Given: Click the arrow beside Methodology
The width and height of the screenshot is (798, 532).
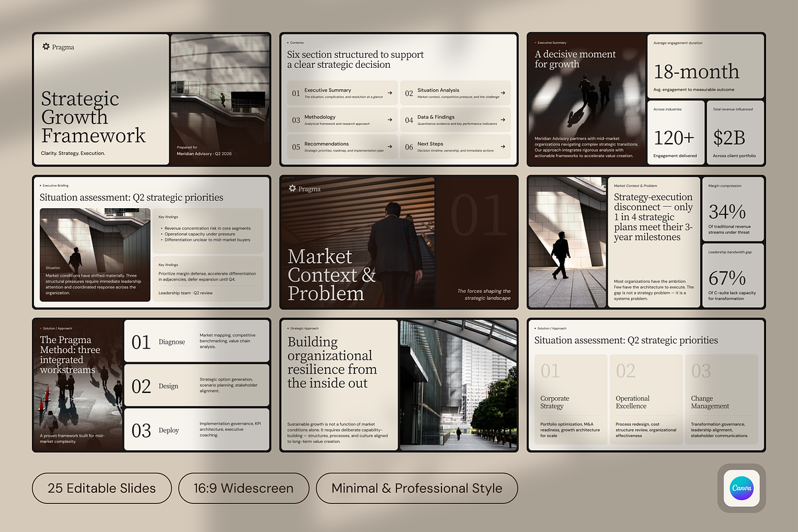Looking at the screenshot, I should 390,120.
